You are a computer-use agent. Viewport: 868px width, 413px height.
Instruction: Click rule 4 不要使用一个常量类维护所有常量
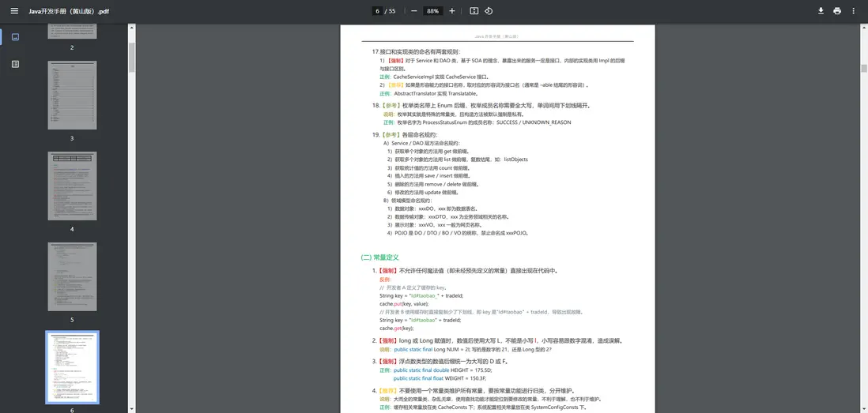tap(474, 390)
